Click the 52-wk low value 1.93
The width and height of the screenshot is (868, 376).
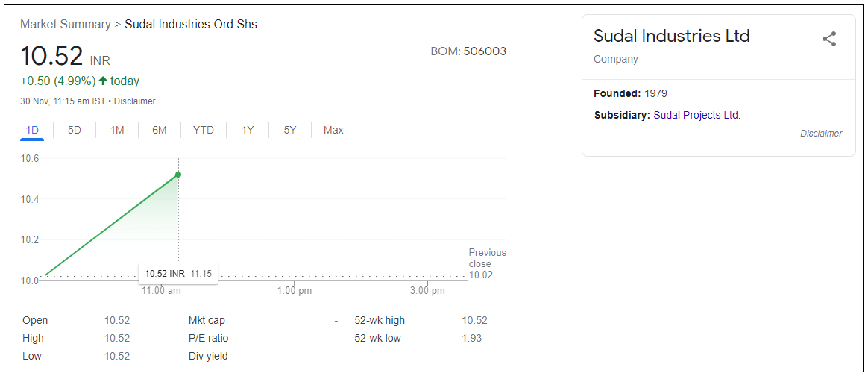point(471,338)
